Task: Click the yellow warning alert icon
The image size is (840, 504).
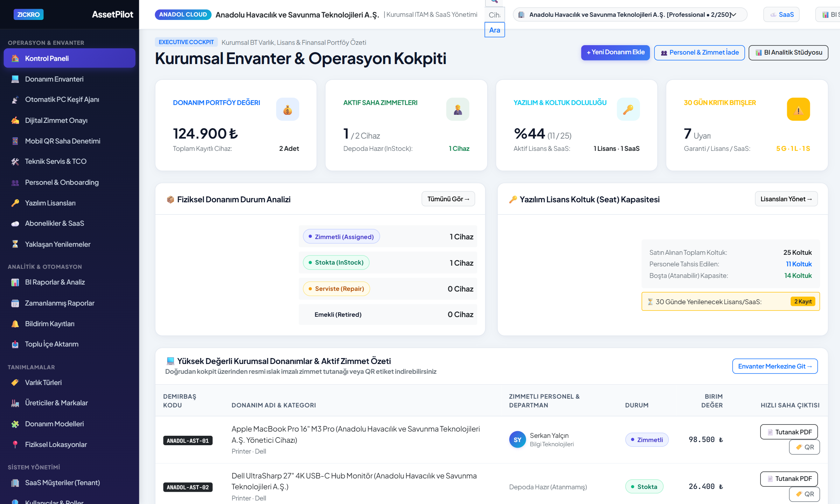Action: (x=798, y=110)
